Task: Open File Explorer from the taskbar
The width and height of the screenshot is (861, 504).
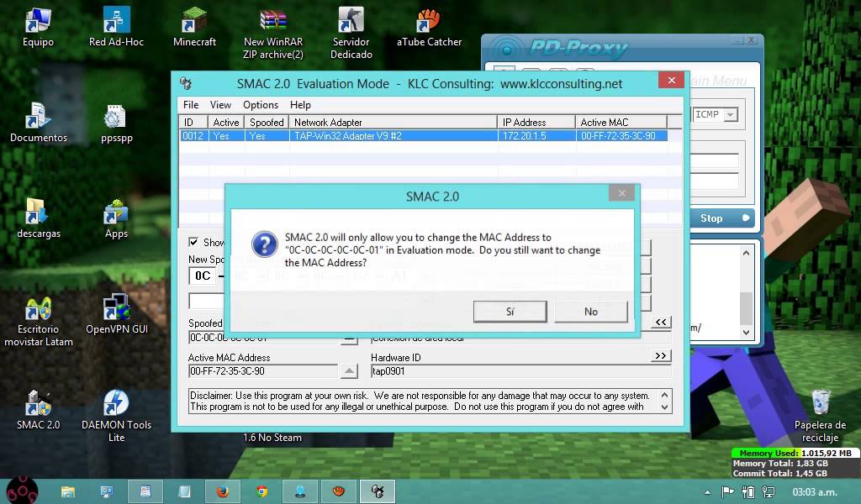Action: click(x=68, y=491)
